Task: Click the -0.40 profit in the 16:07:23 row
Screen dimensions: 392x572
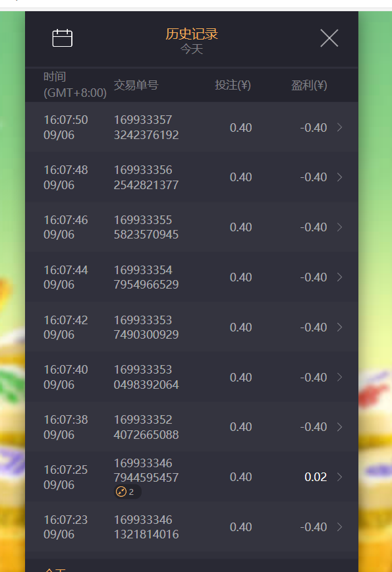Action: (x=313, y=527)
